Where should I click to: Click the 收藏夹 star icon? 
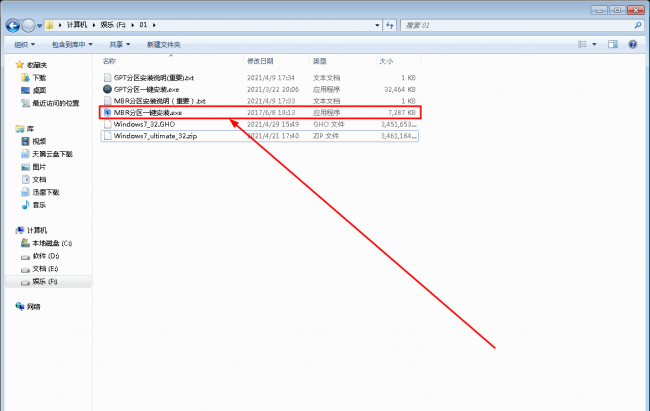tap(19, 65)
